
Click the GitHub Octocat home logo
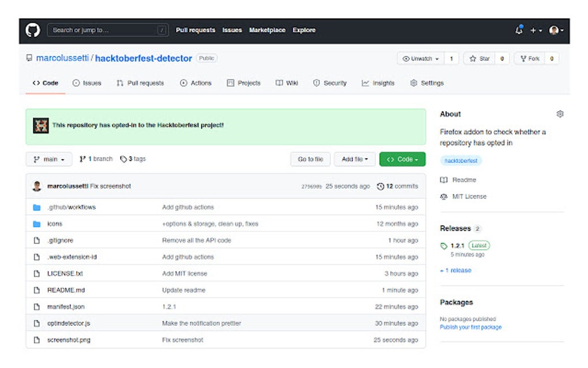click(x=32, y=30)
